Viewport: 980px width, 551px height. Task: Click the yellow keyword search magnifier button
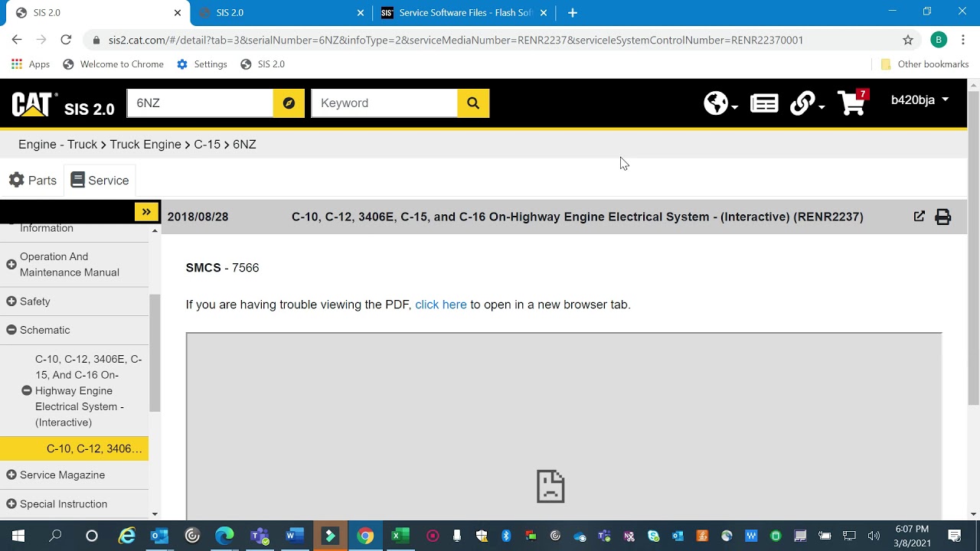tap(473, 103)
